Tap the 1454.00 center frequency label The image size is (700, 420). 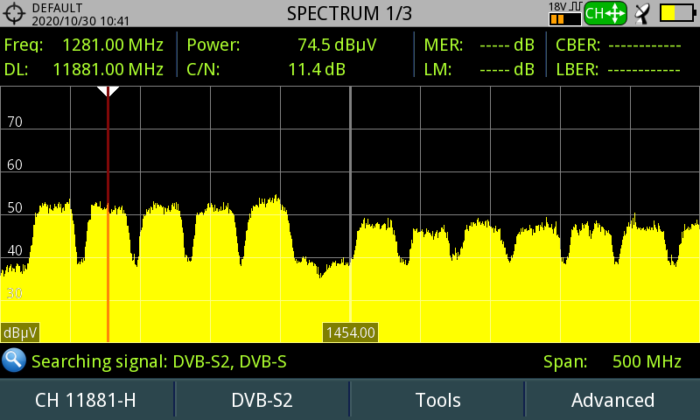[350, 333]
